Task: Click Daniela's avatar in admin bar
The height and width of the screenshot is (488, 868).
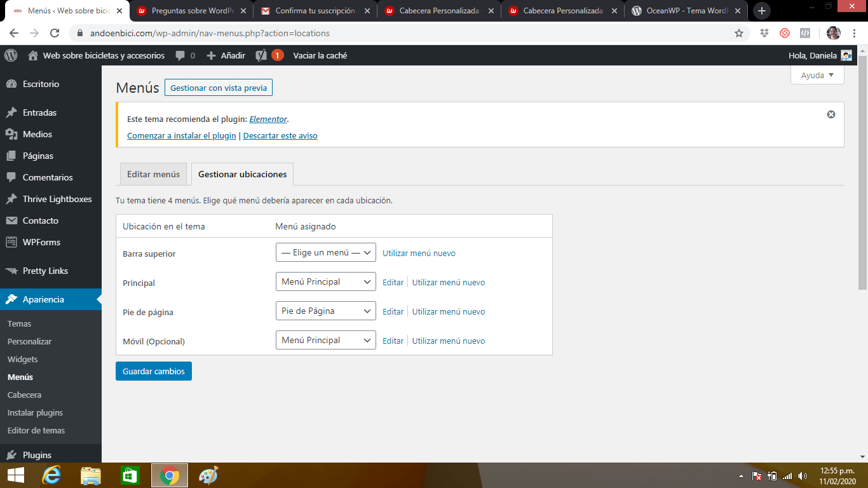Action: point(846,55)
